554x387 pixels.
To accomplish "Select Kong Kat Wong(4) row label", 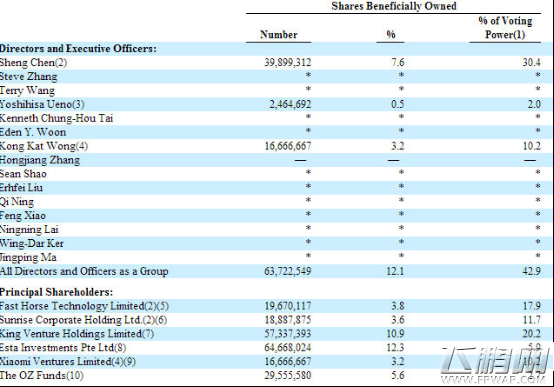I will (44, 146).
